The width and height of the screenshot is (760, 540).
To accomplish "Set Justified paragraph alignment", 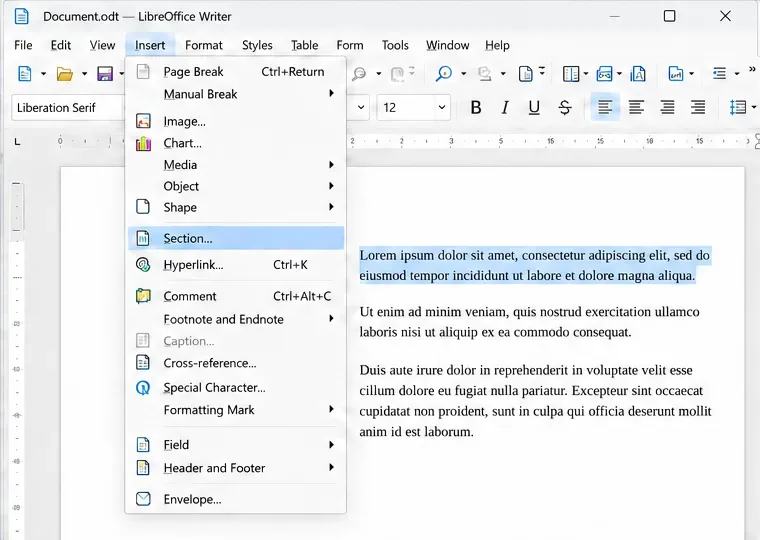I will 698,107.
